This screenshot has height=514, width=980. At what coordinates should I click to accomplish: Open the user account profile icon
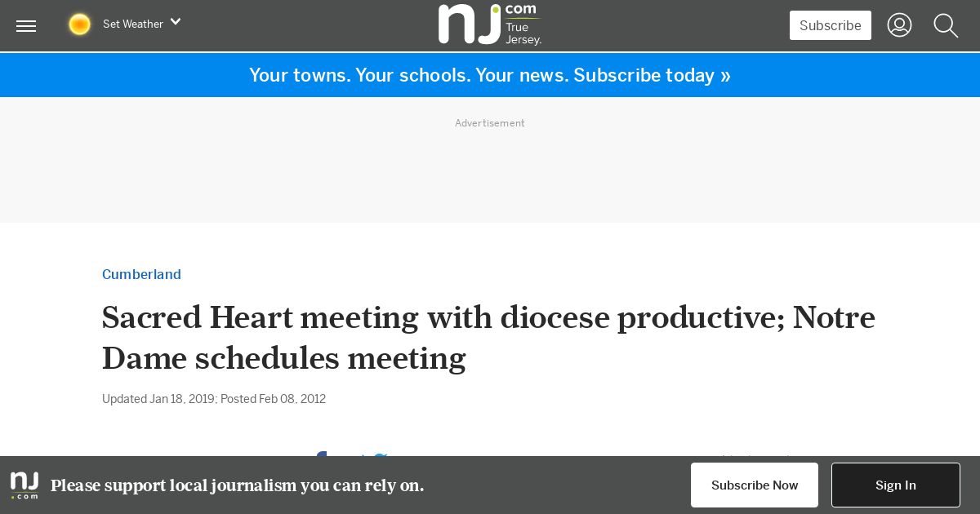click(x=899, y=25)
